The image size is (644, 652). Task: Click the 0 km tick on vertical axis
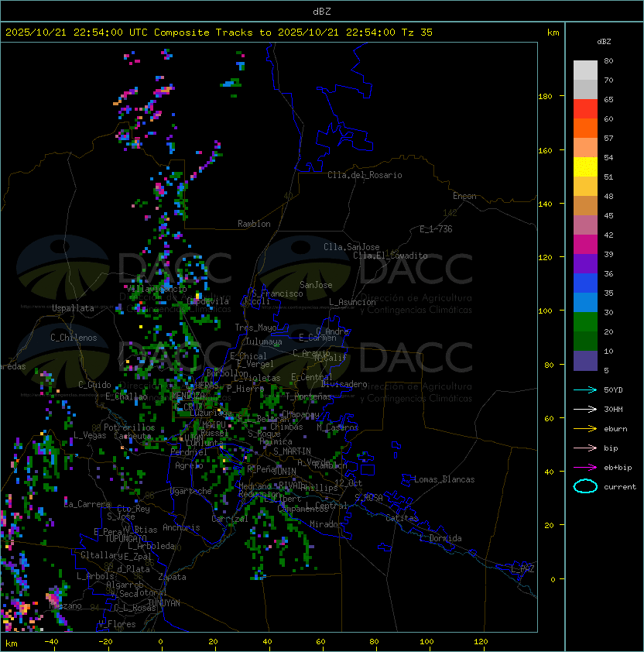click(x=553, y=579)
